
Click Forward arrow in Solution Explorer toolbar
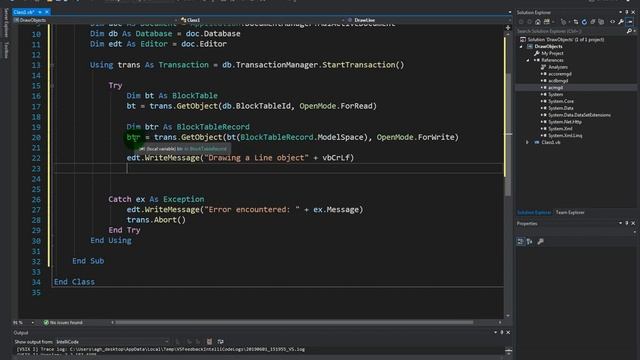pyautogui.click(x=529, y=22)
